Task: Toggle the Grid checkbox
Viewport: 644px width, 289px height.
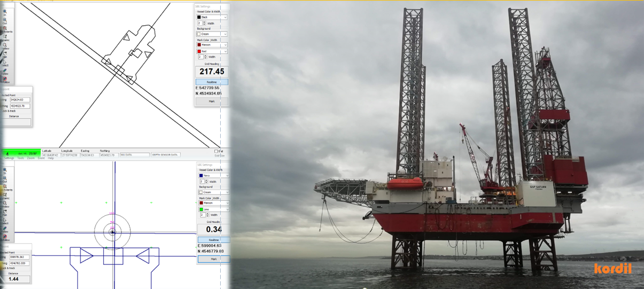Action: (x=216, y=151)
